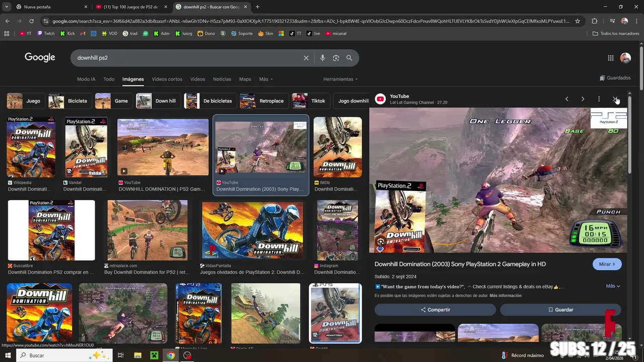Image resolution: width=644 pixels, height=362 pixels.
Task: Switch to Maps tab
Action: click(x=245, y=79)
